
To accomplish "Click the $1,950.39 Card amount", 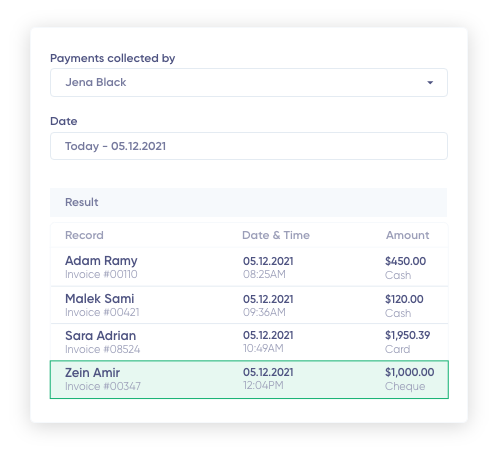I will 407,342.
